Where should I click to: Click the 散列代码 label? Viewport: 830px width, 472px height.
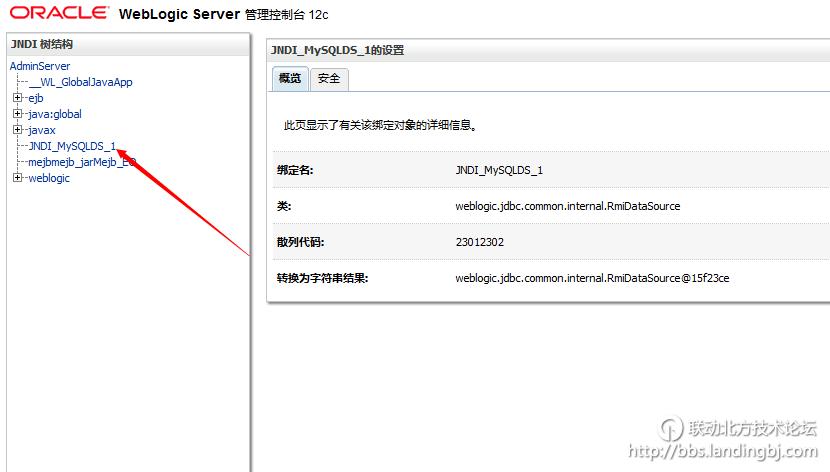tap(300, 242)
